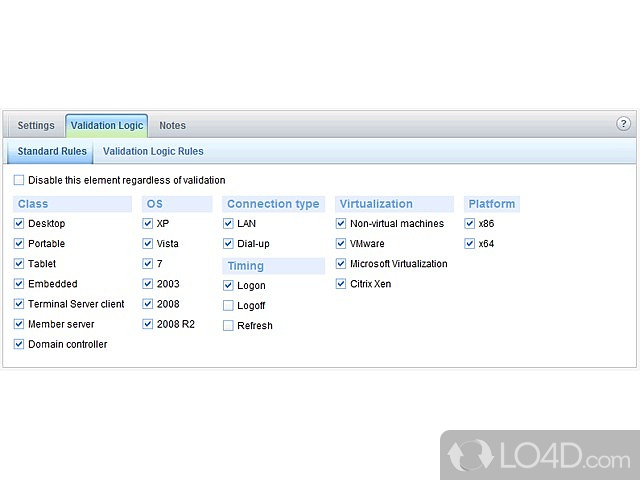The image size is (640, 480).
Task: Enable Disable this element regardless of validation
Action: (x=19, y=180)
